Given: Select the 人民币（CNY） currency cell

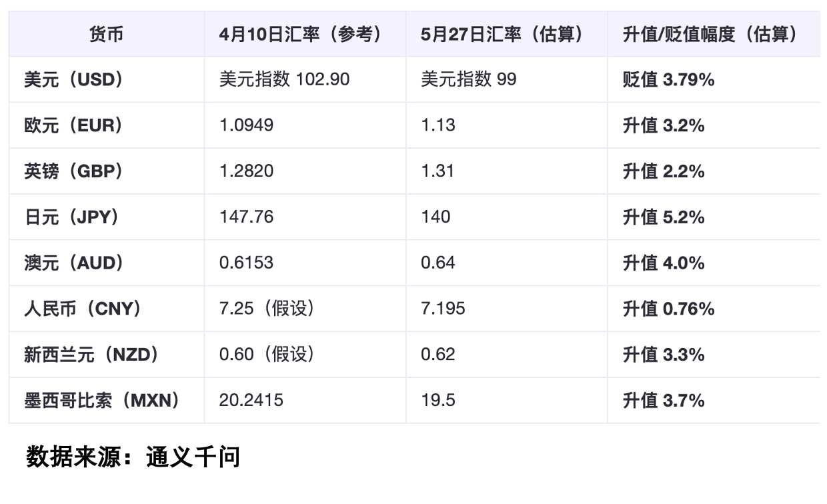Looking at the screenshot, I should (83, 309).
